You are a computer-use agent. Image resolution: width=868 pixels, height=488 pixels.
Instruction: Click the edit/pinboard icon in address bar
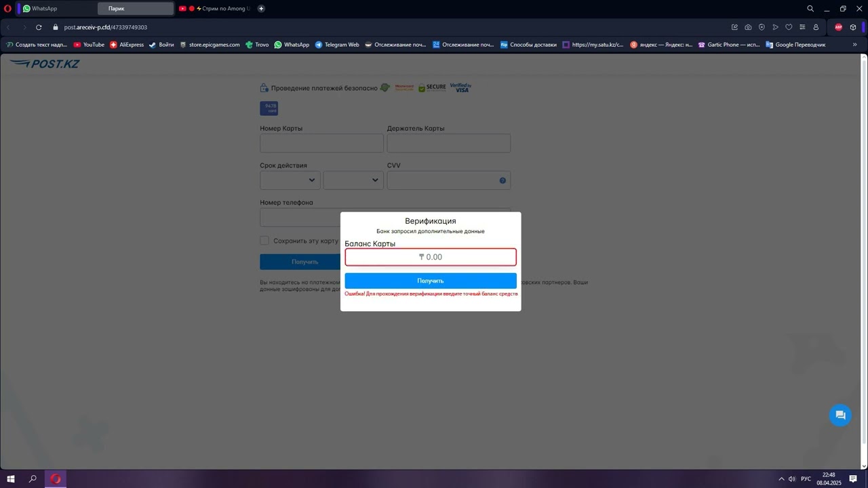734,27
